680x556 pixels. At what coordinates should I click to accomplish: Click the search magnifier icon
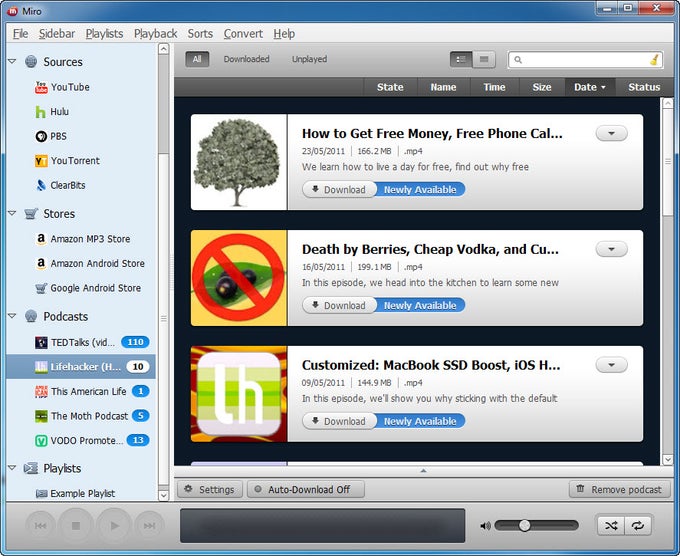coord(518,60)
